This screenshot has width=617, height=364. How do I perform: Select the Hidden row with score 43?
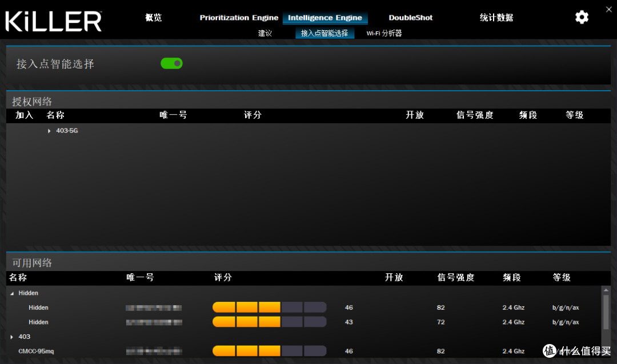303,322
